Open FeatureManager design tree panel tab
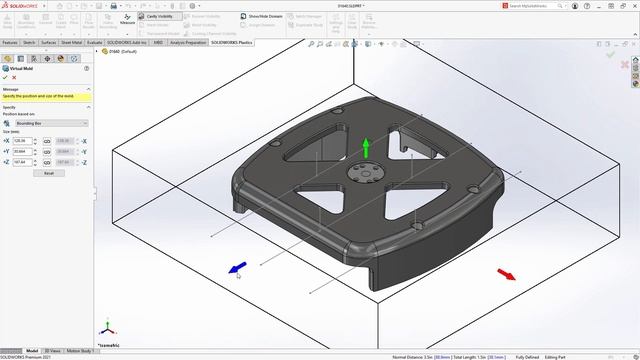Screen dimensions: 640x360 [x=7, y=59]
